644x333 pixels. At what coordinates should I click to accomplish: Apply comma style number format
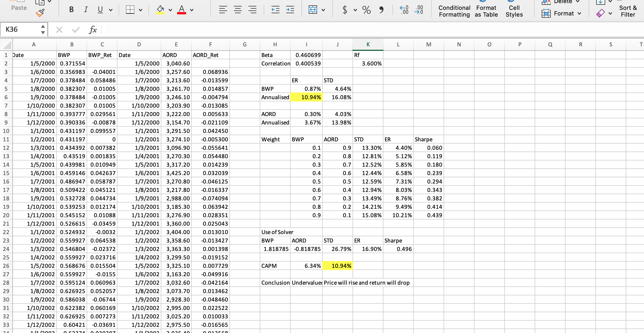tap(381, 10)
